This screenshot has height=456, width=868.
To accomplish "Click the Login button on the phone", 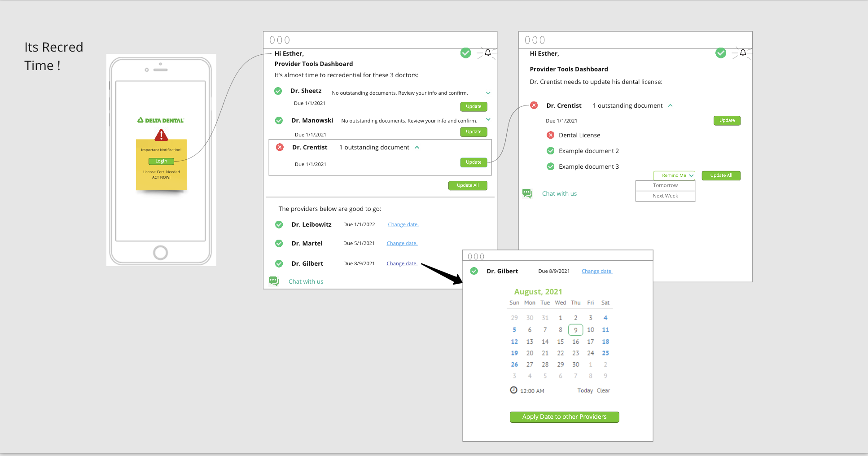I will [161, 161].
